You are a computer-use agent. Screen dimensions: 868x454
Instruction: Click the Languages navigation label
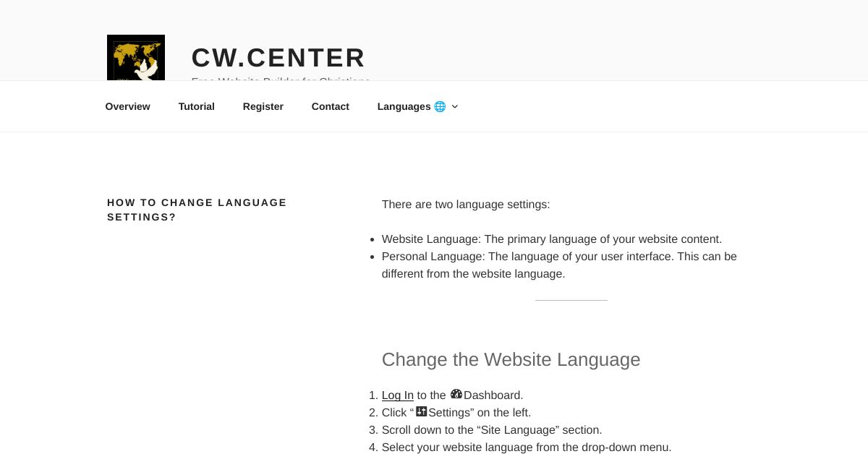tap(404, 106)
